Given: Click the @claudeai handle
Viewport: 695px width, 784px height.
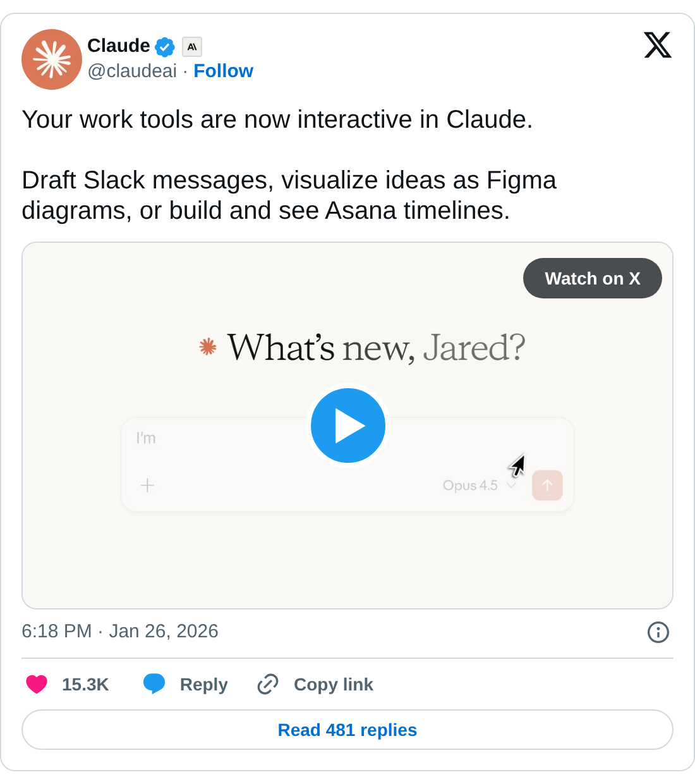Looking at the screenshot, I should coord(132,71).
